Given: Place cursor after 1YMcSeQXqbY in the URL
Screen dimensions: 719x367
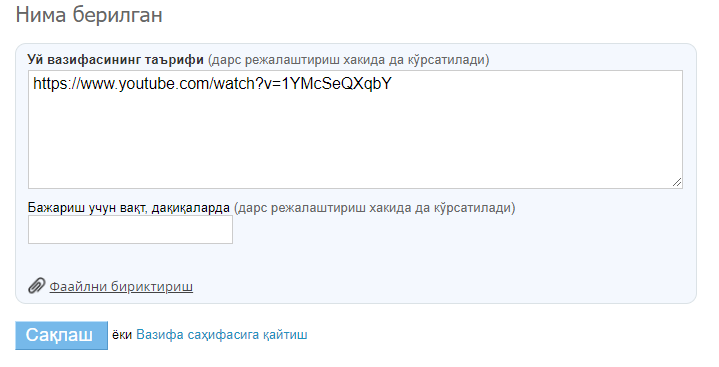Looking at the screenshot, I should (x=393, y=84).
